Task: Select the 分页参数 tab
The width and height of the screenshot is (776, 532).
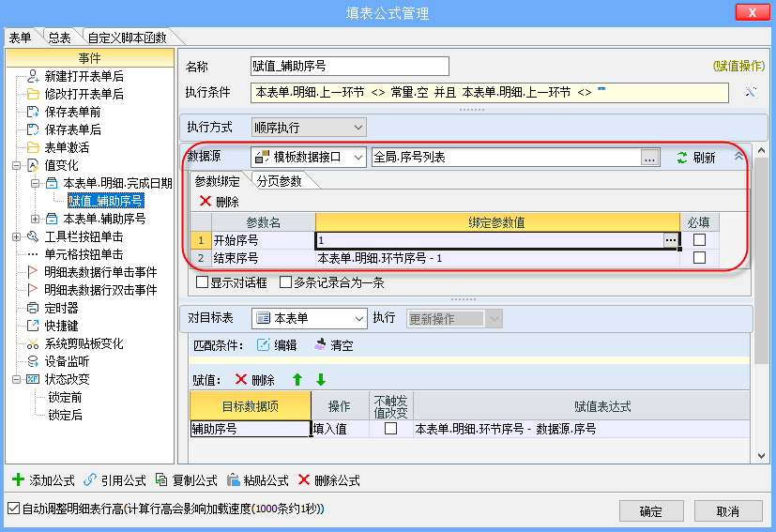Action: (280, 181)
